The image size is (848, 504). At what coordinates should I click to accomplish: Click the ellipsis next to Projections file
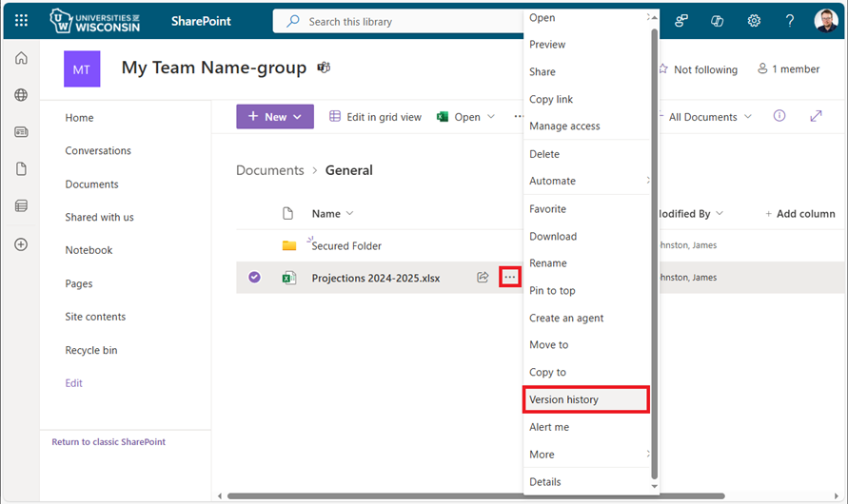pos(510,278)
